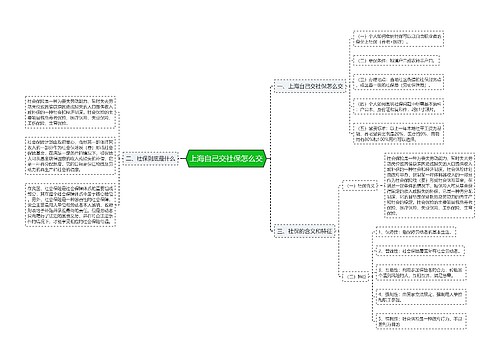Select the node beginning with (四) 个人
Image resolution: width=500 pixels, height=360 pixels.
click(398, 106)
